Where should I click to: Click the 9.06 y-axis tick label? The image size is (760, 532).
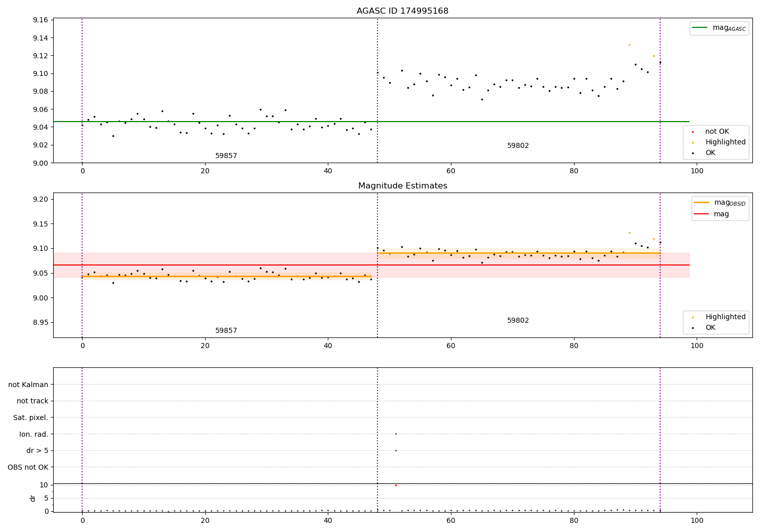point(40,109)
